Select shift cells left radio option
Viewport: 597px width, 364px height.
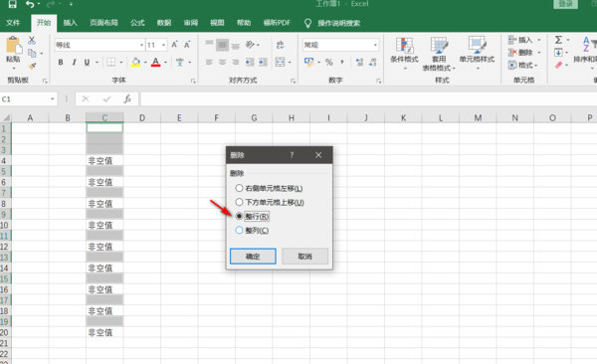tap(239, 188)
